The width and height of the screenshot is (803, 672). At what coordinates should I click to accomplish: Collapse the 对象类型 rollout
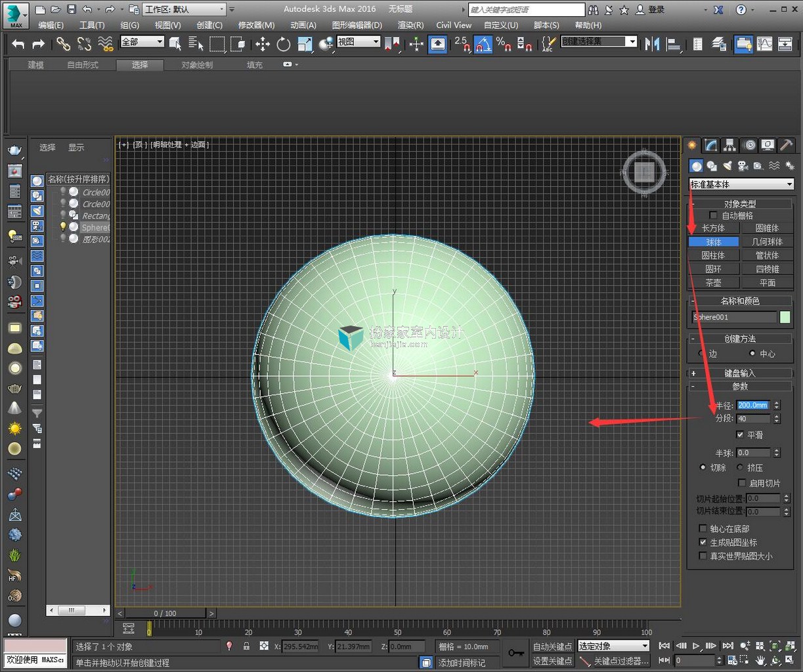coord(740,203)
